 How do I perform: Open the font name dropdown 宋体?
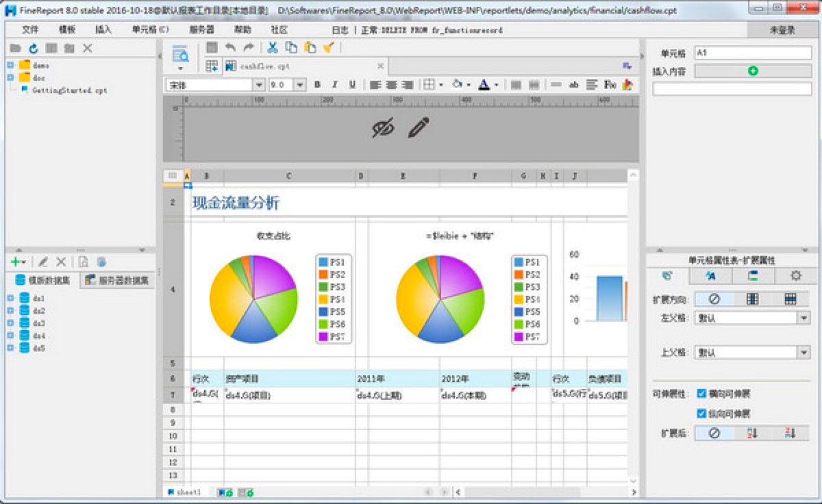[x=258, y=85]
